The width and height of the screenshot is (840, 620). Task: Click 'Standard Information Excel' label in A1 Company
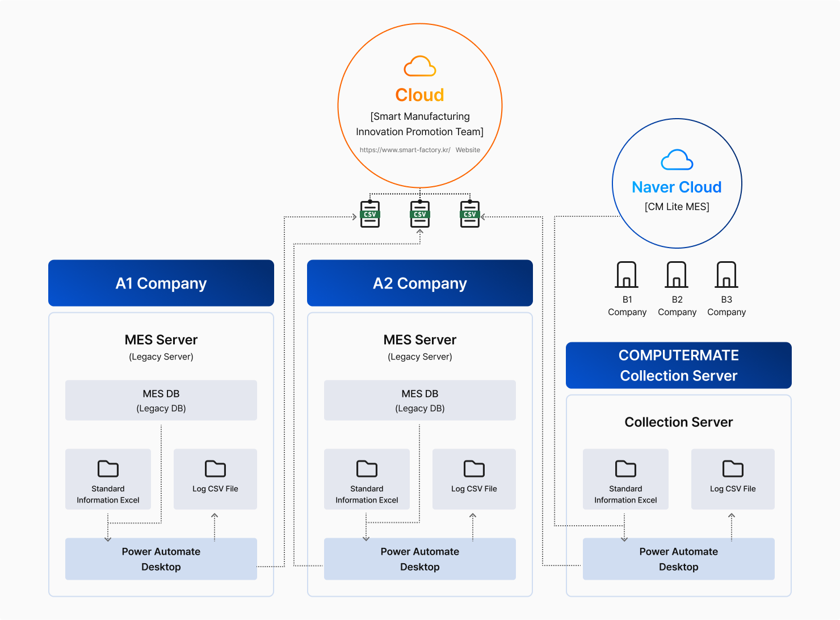coord(108,495)
